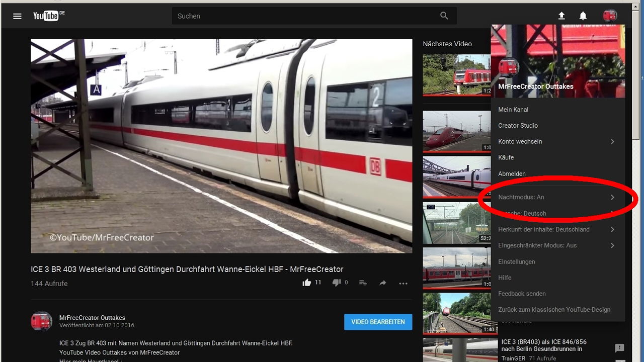
Task: Open the notifications bell
Action: pos(582,16)
